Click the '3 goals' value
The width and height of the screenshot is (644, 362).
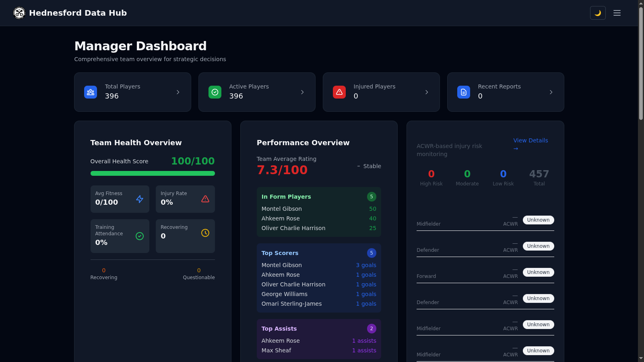366,265
